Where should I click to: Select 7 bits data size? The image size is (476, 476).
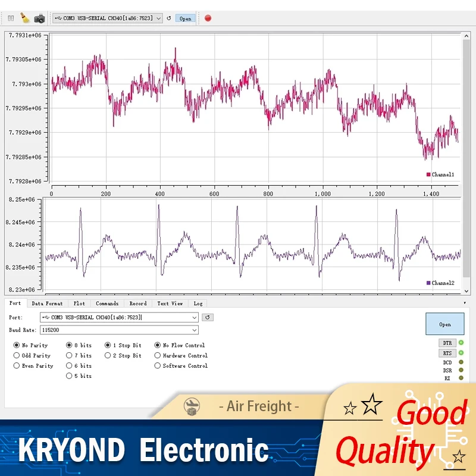(79, 355)
